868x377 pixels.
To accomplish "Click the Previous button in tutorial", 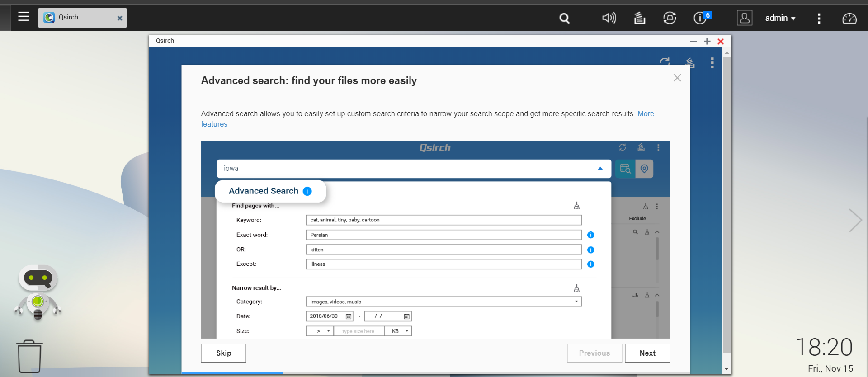I will [x=594, y=353].
